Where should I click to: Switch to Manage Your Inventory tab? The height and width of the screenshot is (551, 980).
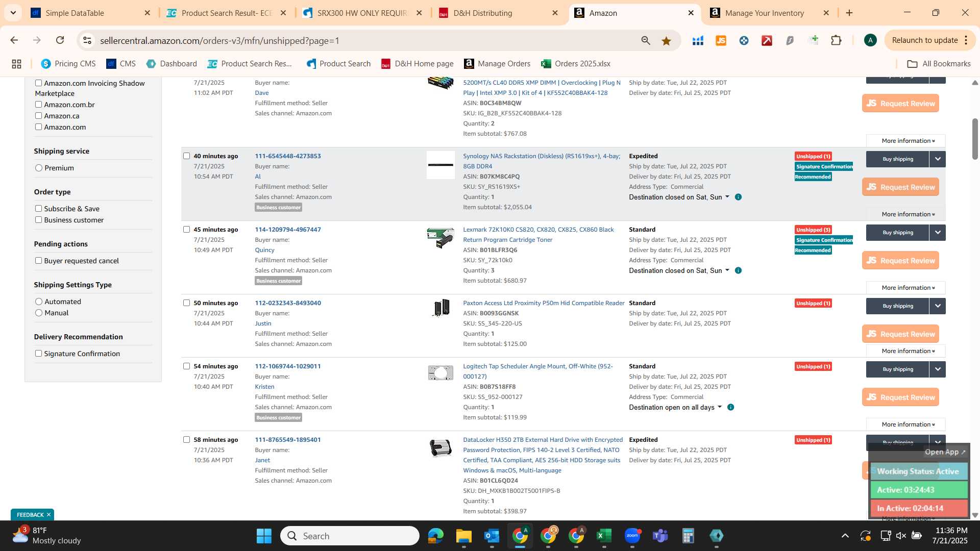(769, 13)
